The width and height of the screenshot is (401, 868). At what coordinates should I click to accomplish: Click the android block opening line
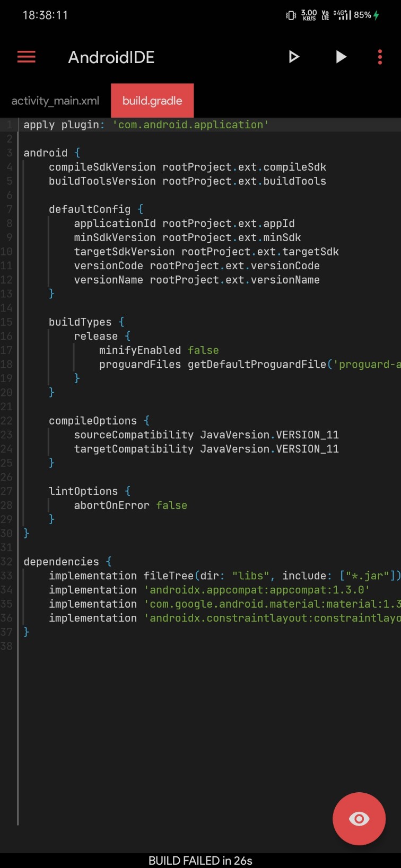click(x=52, y=153)
